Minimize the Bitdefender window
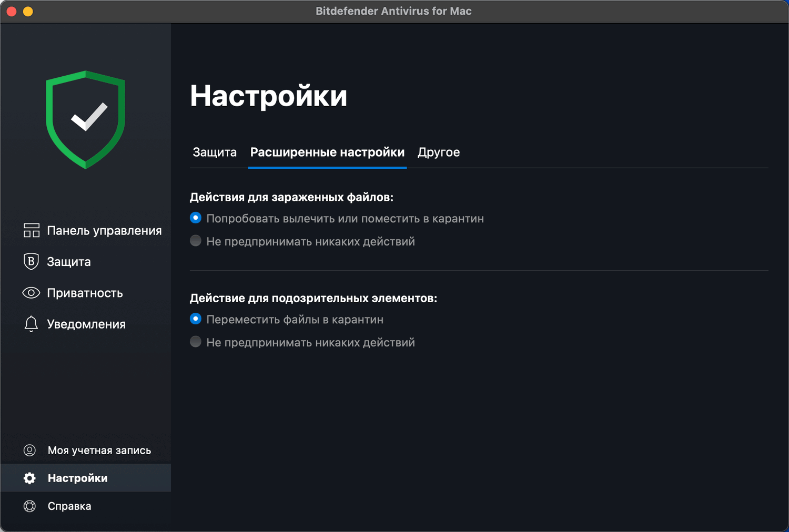Image resolution: width=789 pixels, height=532 pixels. (x=28, y=11)
